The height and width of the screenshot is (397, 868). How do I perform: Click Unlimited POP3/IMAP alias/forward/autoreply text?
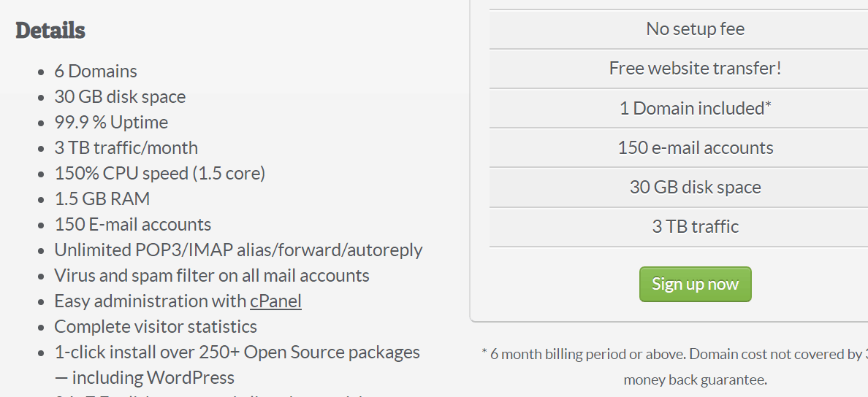(x=239, y=250)
